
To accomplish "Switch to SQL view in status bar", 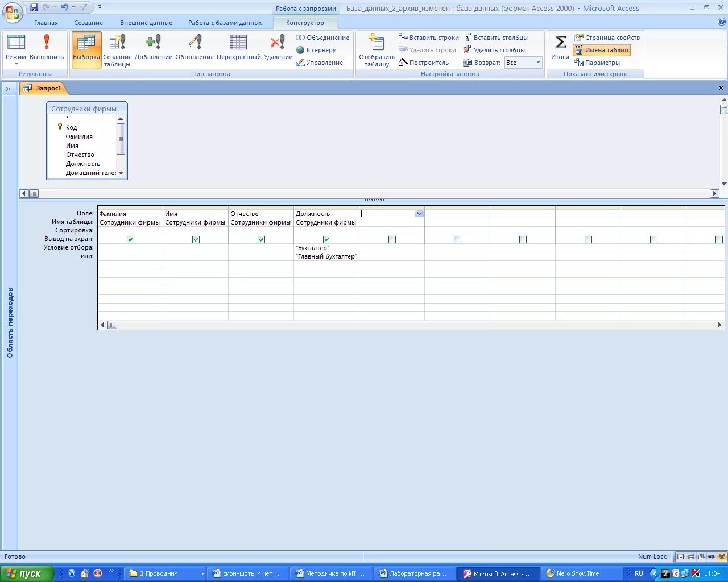I will pyautogui.click(x=711, y=556).
